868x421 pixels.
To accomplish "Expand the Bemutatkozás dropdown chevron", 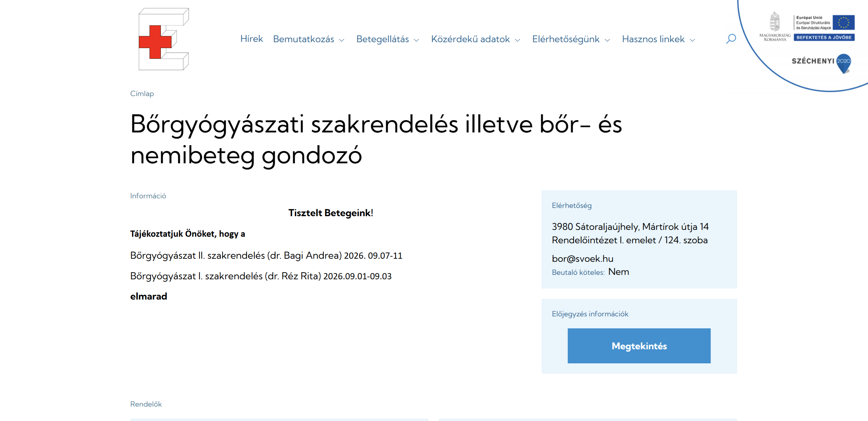I will click(341, 40).
